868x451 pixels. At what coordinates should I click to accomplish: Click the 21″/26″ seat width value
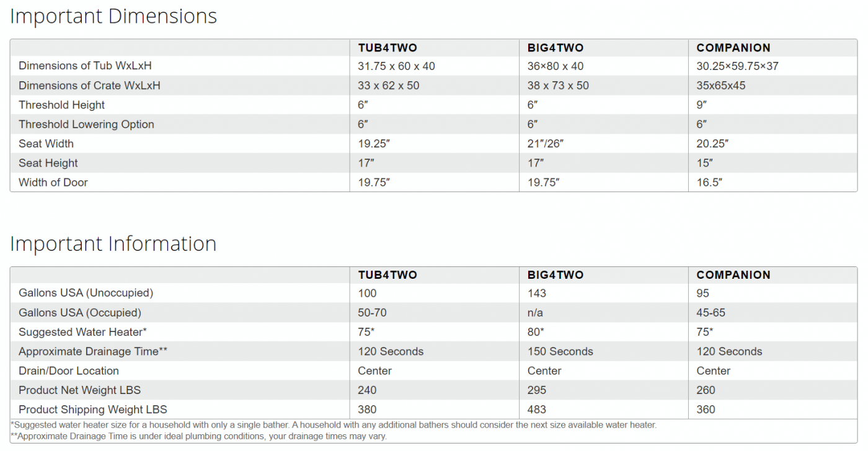tap(546, 144)
